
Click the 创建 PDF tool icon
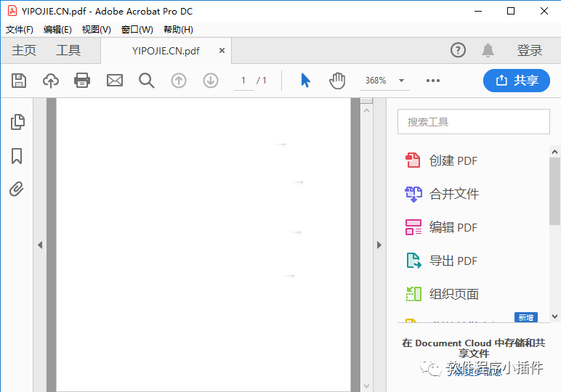413,160
